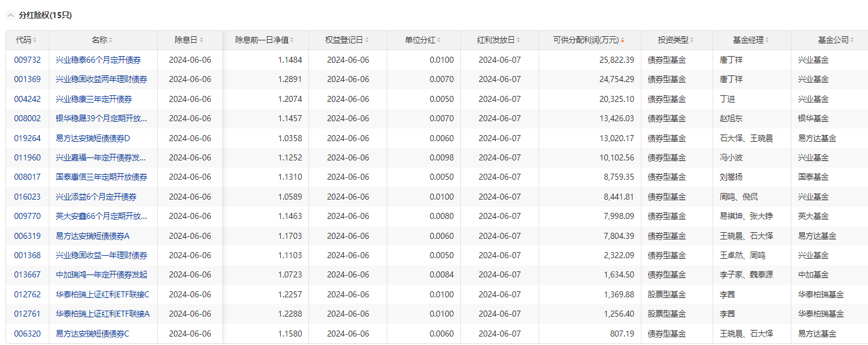
Task: Select profit value 13,426.03
Action: click(x=616, y=118)
